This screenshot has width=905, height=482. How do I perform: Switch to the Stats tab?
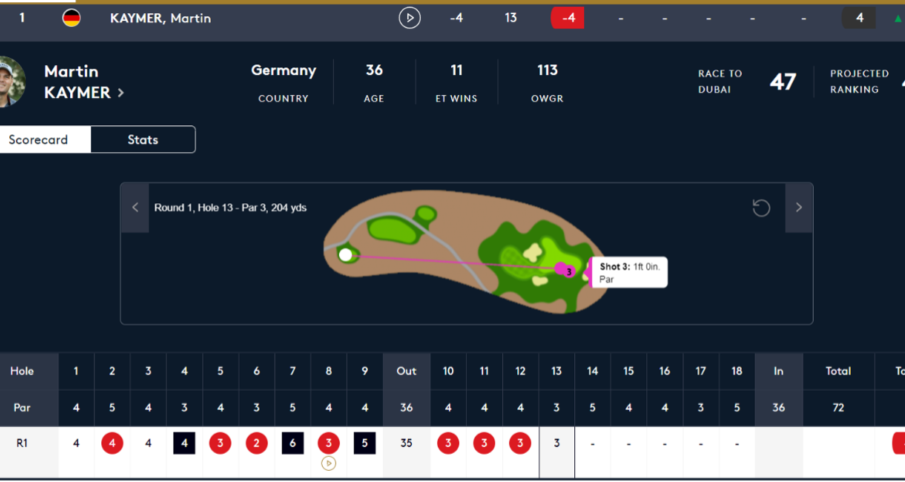(x=143, y=140)
